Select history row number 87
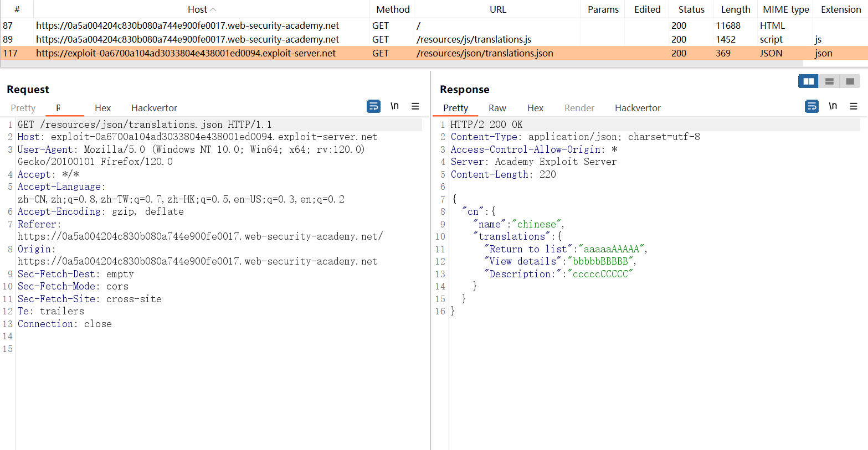The height and width of the screenshot is (450, 868). pyautogui.click(x=434, y=25)
